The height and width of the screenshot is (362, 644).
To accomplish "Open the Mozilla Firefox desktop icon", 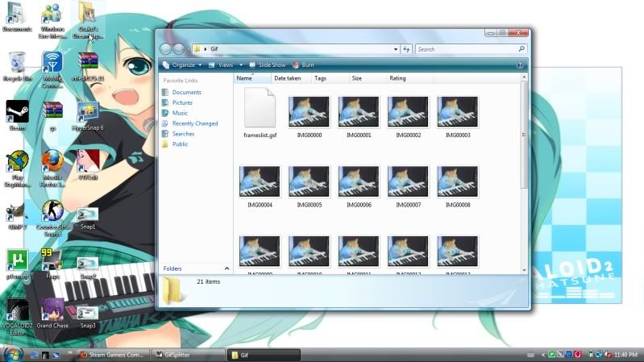I will 52,161.
